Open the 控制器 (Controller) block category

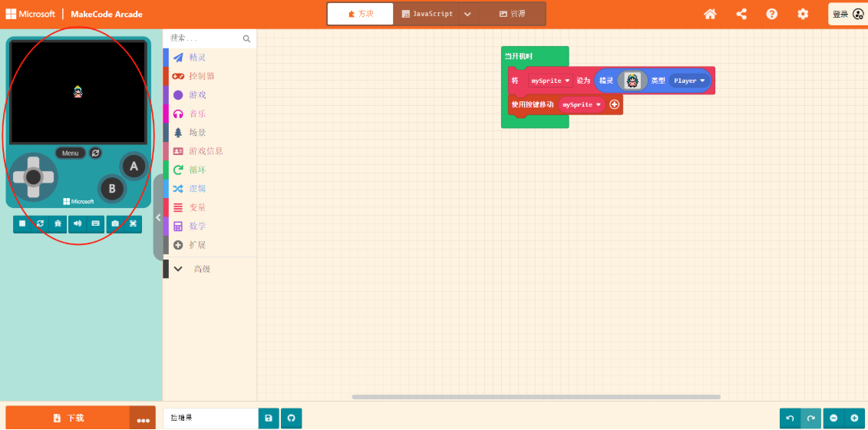(201, 76)
